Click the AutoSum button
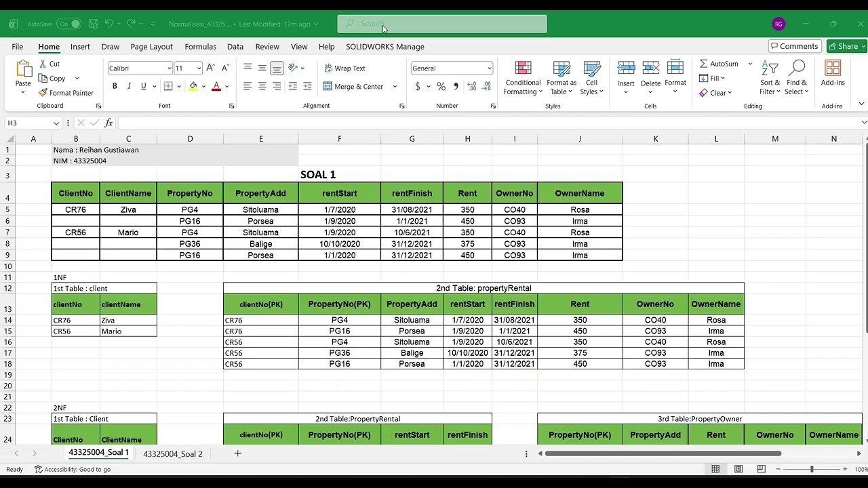 tap(719, 64)
